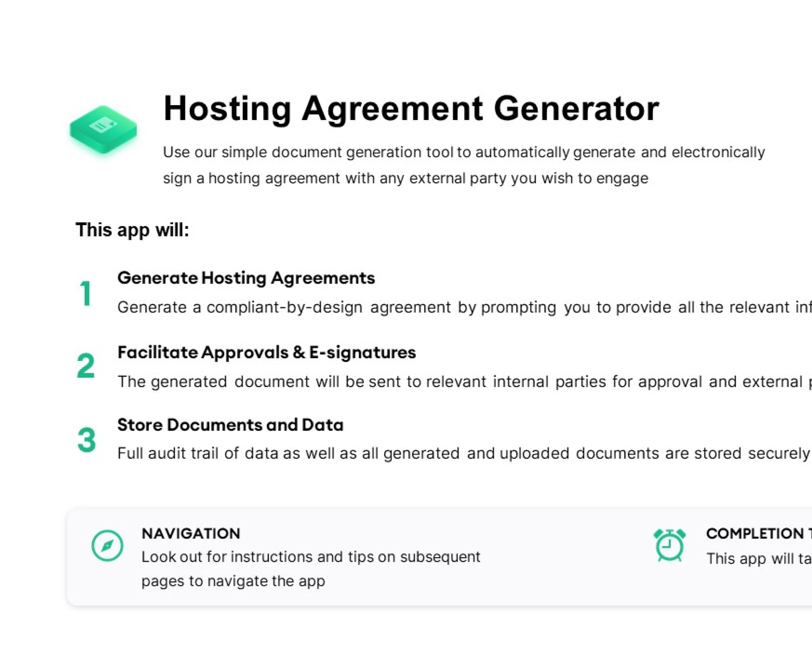Click the alarm clock completion time icon
Viewport: 812px width, 668px height.
669,545
